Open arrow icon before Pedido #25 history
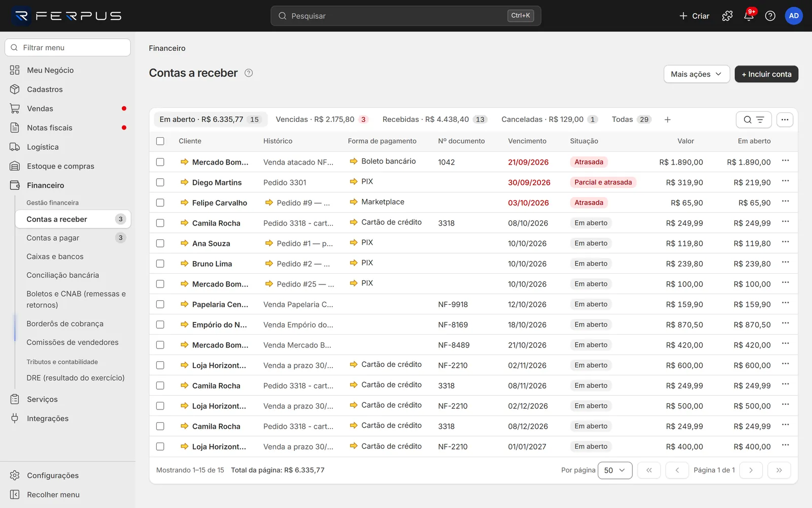The height and width of the screenshot is (508, 812). (x=269, y=284)
